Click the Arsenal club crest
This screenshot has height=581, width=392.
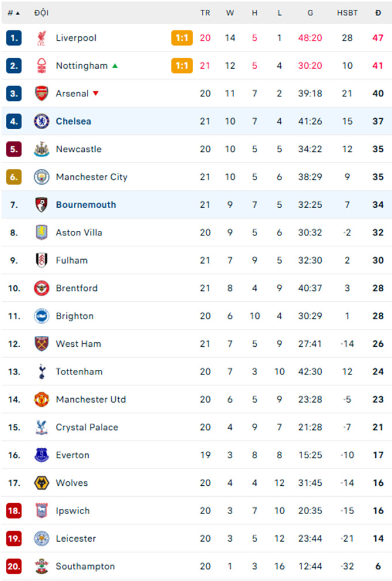pyautogui.click(x=42, y=93)
